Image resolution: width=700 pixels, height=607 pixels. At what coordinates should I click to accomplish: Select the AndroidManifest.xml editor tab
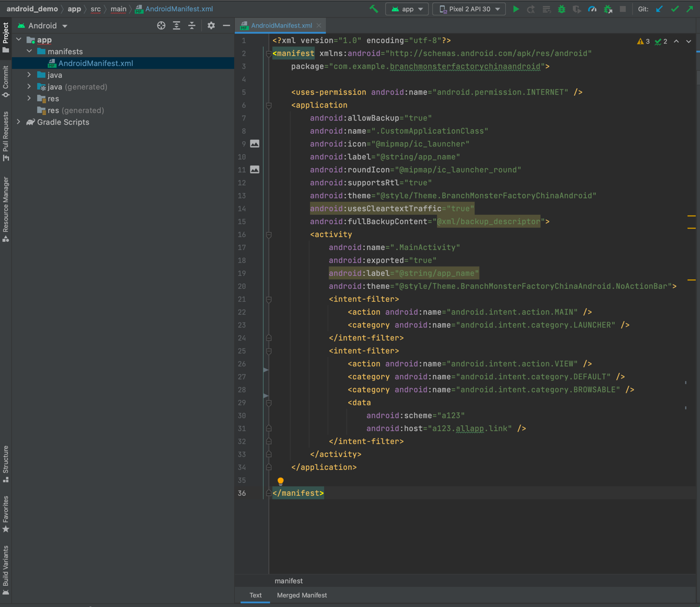(281, 26)
